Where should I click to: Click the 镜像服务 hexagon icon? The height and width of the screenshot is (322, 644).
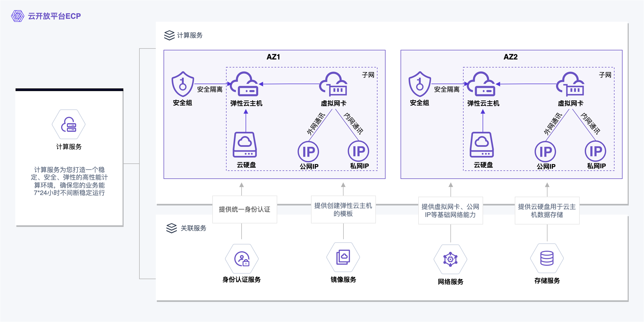pos(343,257)
